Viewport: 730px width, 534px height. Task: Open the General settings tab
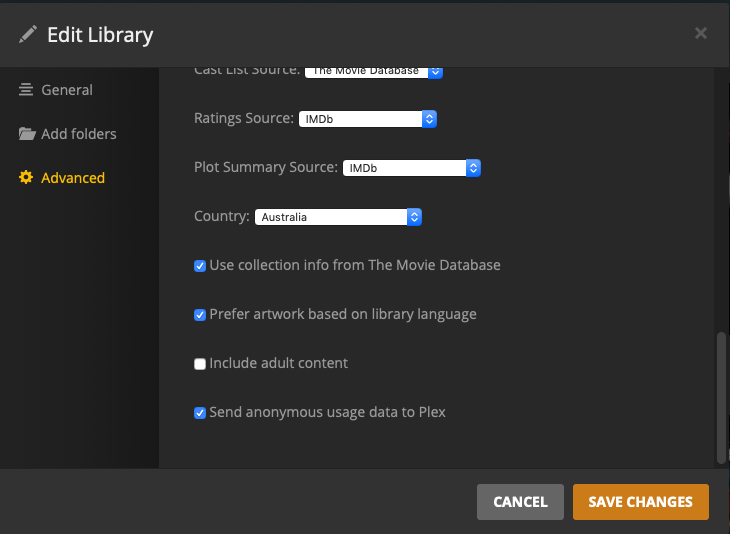coord(66,90)
